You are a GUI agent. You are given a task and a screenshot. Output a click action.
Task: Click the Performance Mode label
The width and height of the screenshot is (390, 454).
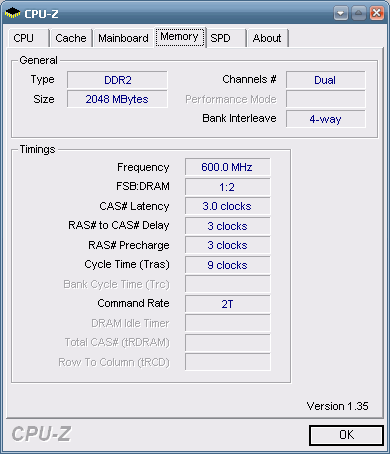[x=231, y=99]
